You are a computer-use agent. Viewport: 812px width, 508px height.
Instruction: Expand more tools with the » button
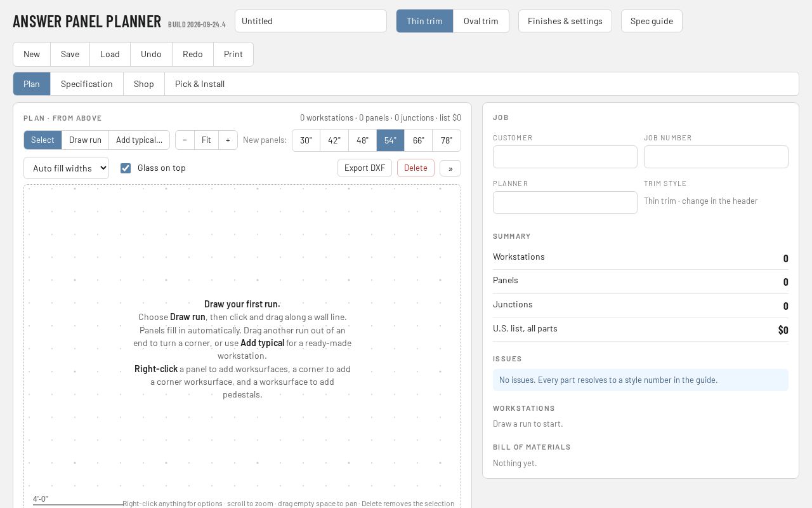tap(450, 168)
